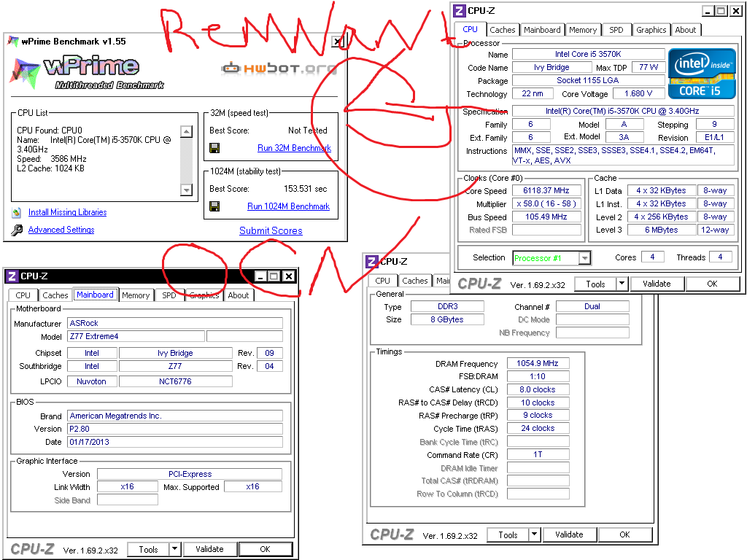The width and height of the screenshot is (747, 560).
Task: Click the Manufacturer field showing ASRock
Action: 175,323
